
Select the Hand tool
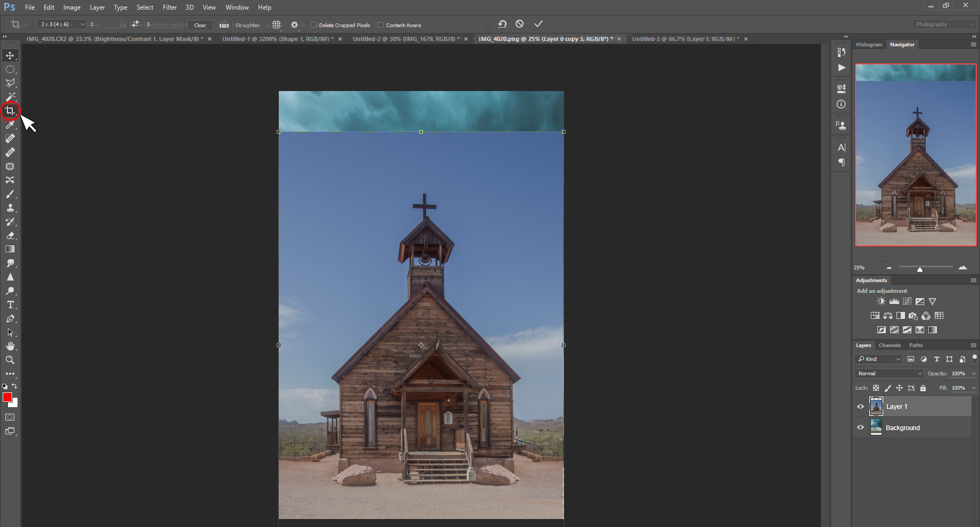10,346
